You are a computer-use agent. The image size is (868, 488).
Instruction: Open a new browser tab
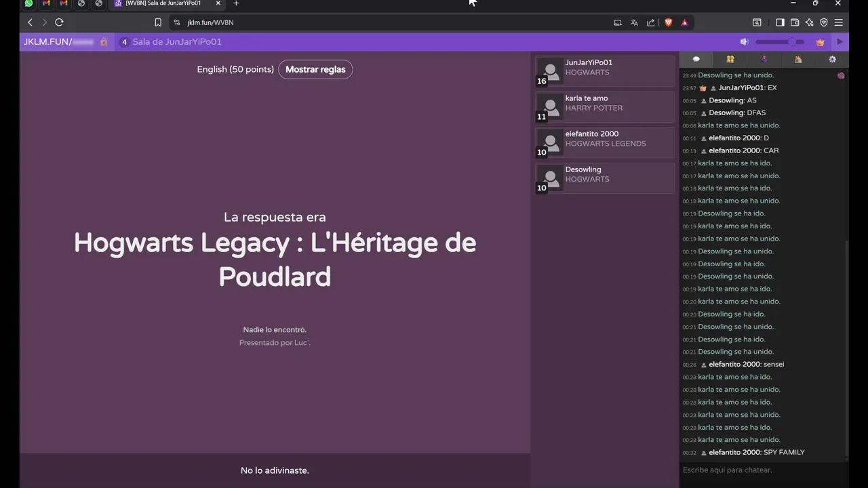236,3
